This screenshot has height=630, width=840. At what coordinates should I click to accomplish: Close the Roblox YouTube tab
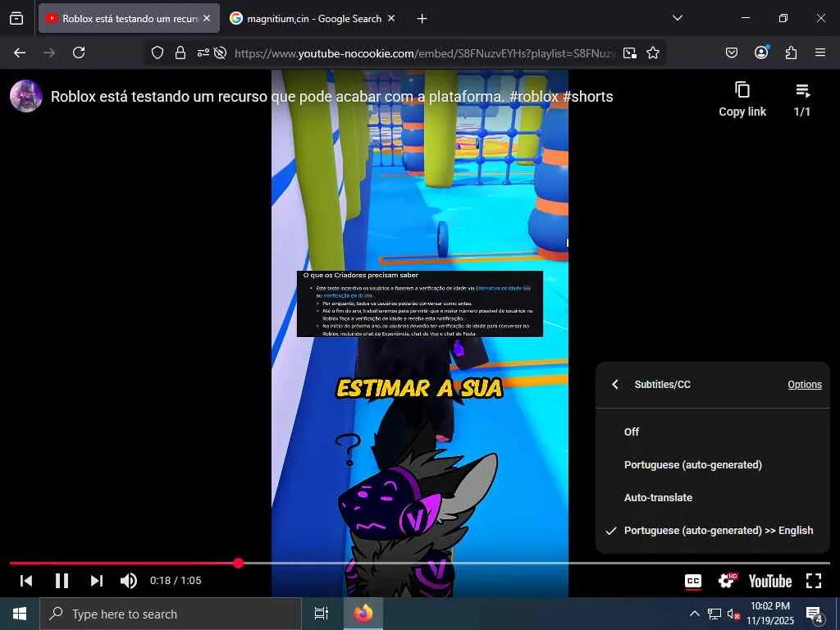[207, 18]
